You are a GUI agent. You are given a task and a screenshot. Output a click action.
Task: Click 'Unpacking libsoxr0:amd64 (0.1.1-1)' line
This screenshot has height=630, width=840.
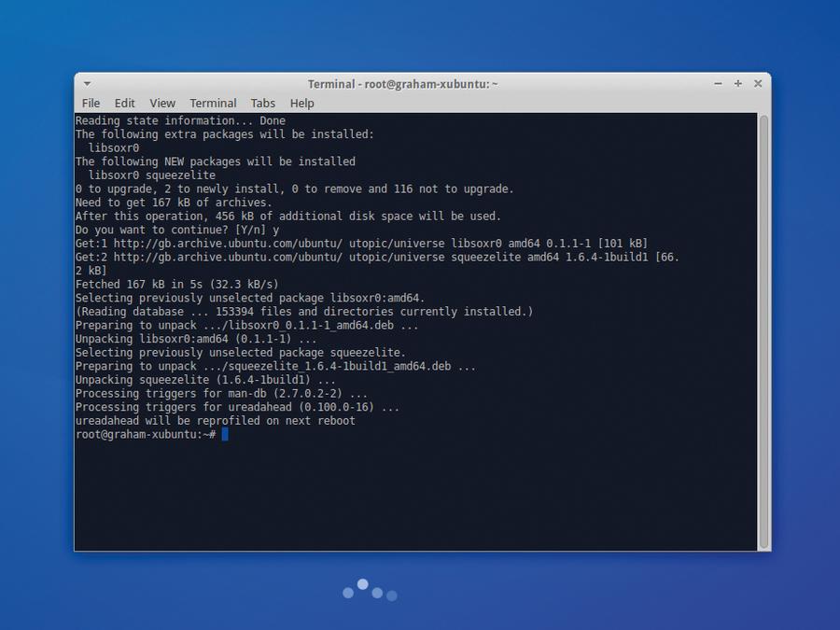(196, 339)
